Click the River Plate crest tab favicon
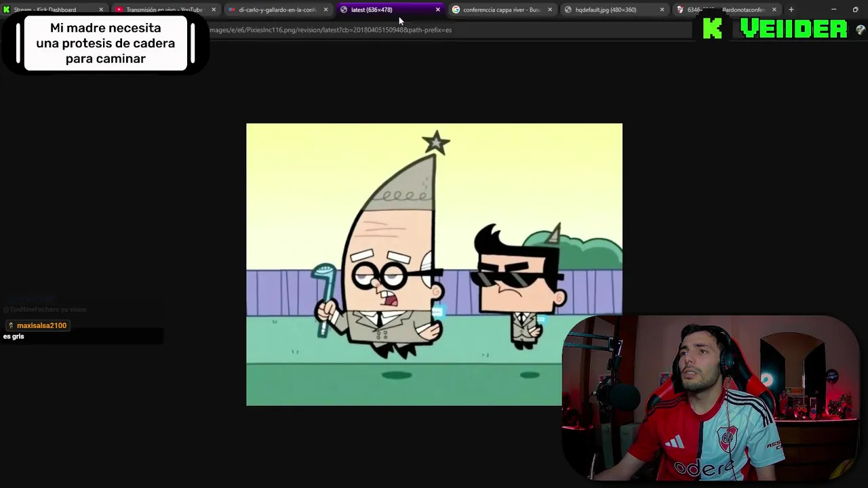 click(x=680, y=9)
